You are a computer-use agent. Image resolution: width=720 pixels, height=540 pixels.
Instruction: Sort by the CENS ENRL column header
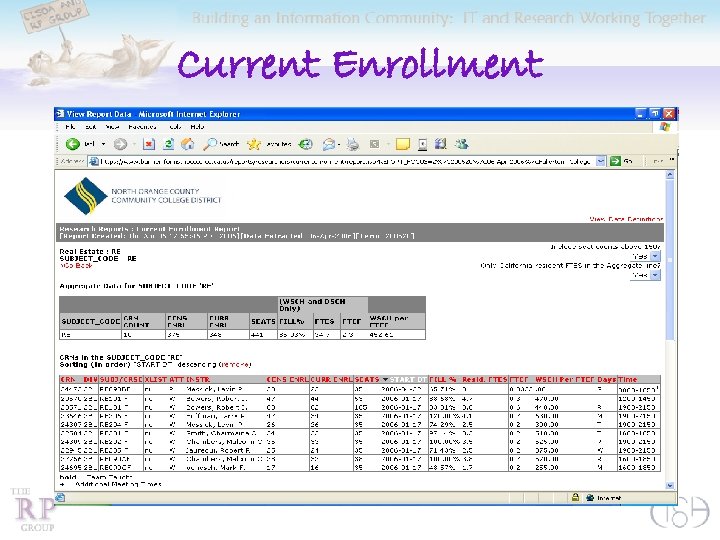pyautogui.click(x=287, y=379)
